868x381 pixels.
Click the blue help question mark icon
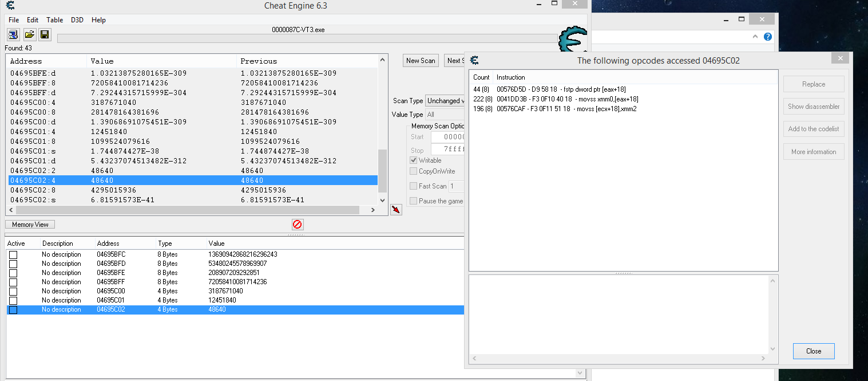[x=767, y=37]
